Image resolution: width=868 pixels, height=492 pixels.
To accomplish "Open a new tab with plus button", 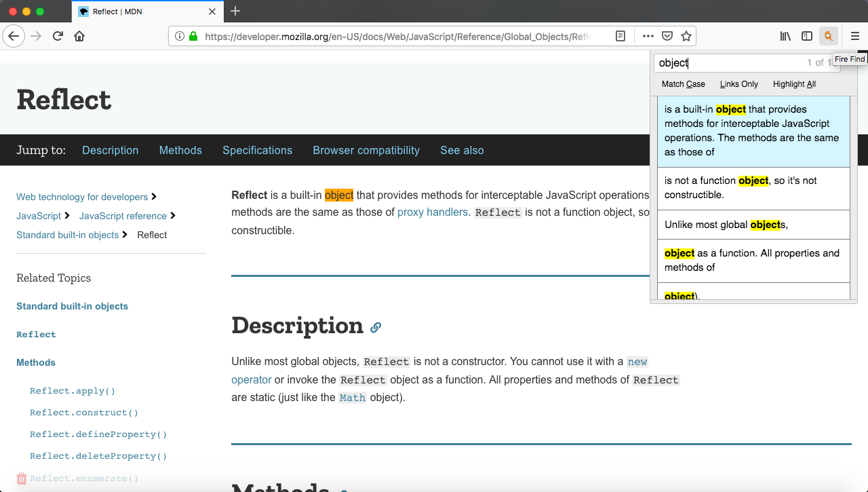I will (235, 11).
